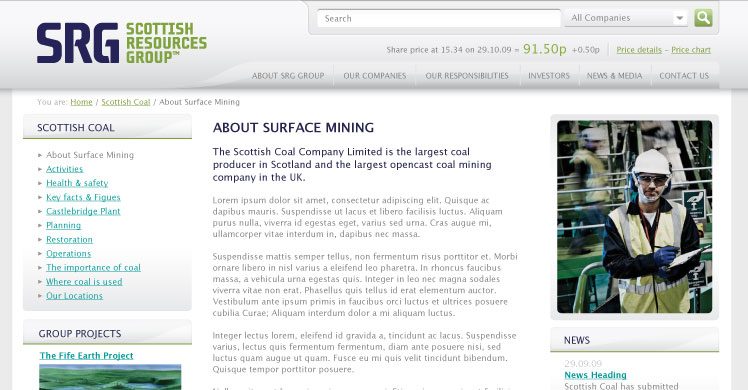Viewport: 748px width, 390px height.
Task: Open the News Heading link
Action: pos(595,375)
